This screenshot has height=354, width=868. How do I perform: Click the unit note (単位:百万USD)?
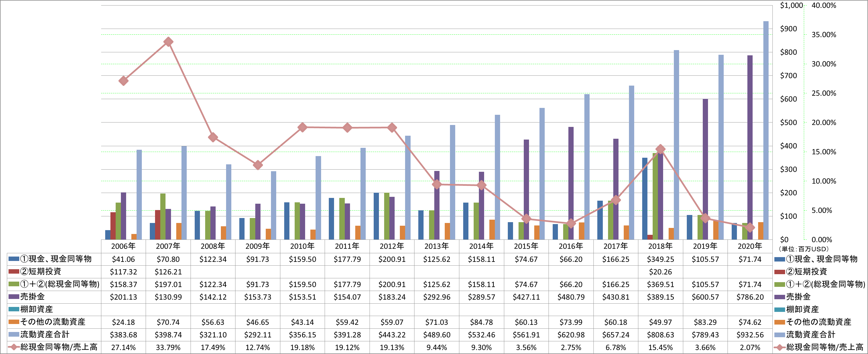click(803, 249)
